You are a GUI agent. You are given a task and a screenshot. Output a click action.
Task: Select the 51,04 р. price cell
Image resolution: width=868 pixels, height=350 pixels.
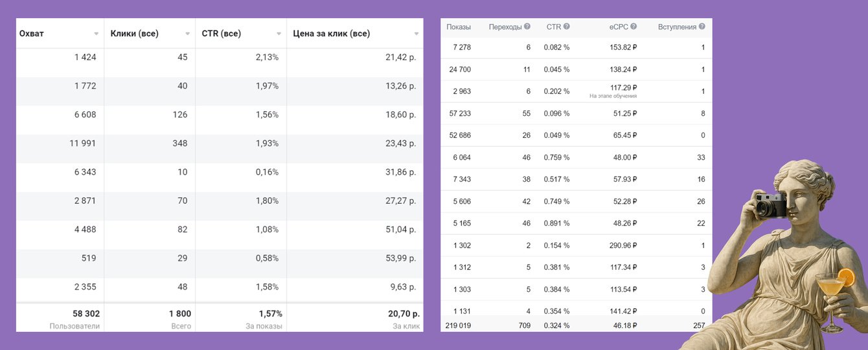[400, 229]
